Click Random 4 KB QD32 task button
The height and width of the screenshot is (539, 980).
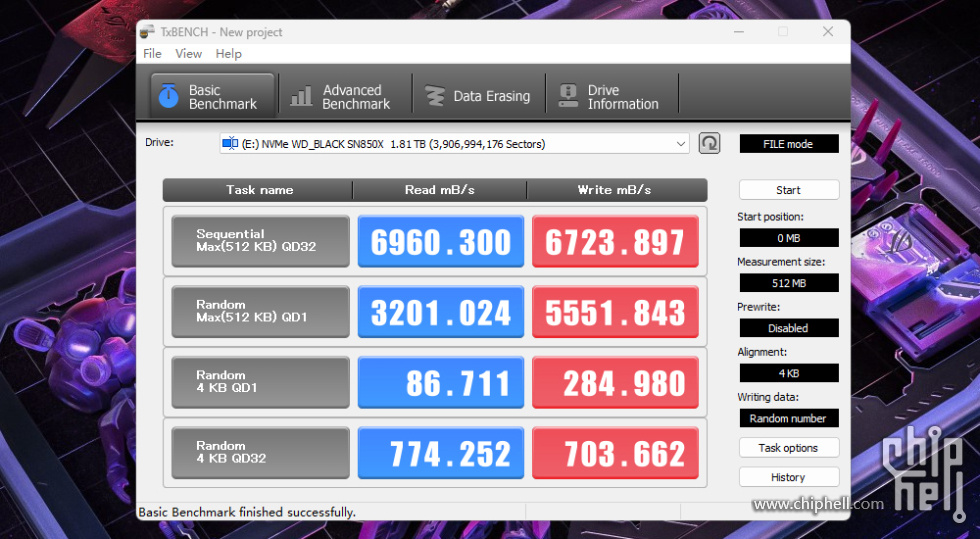point(261,453)
